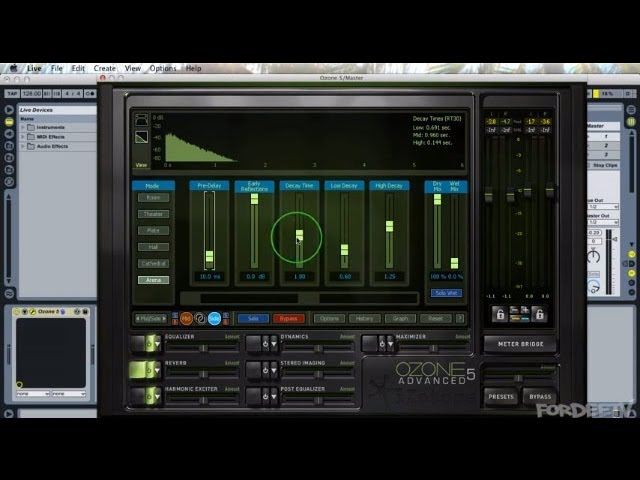Screen dimensions: 640x480
Task: Select the Room reverb mode
Action: (x=153, y=198)
